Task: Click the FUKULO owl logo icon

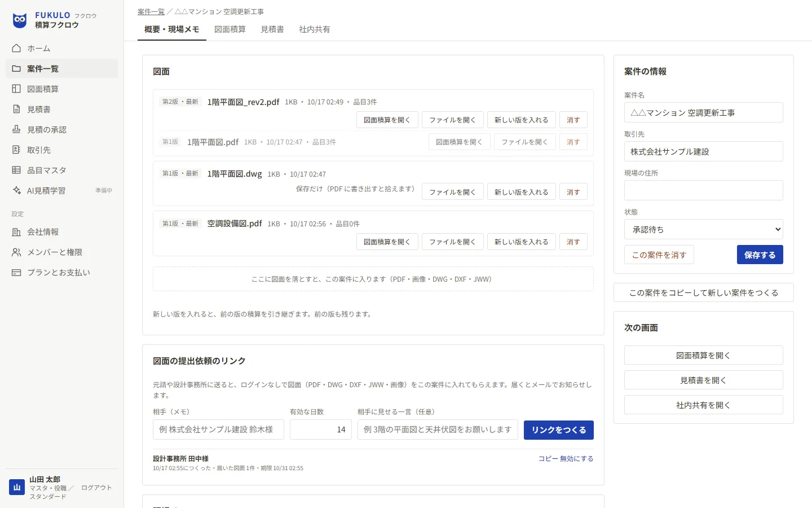Action: [20, 20]
